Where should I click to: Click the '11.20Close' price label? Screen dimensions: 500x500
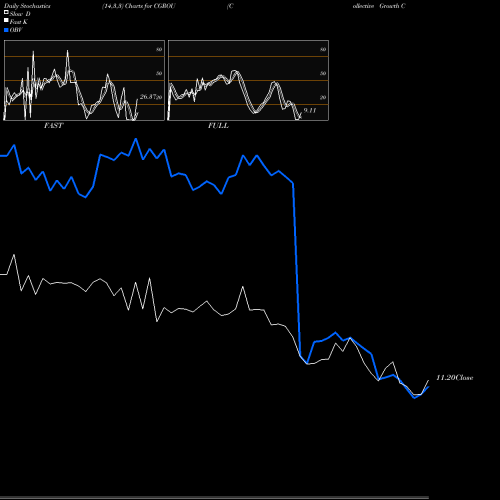[x=455, y=378]
